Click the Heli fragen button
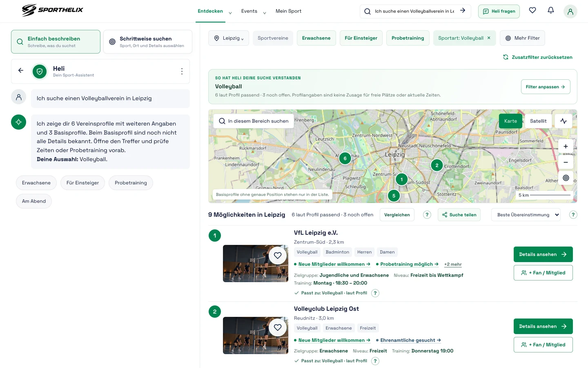Image resolution: width=588 pixels, height=368 pixels. point(499,11)
